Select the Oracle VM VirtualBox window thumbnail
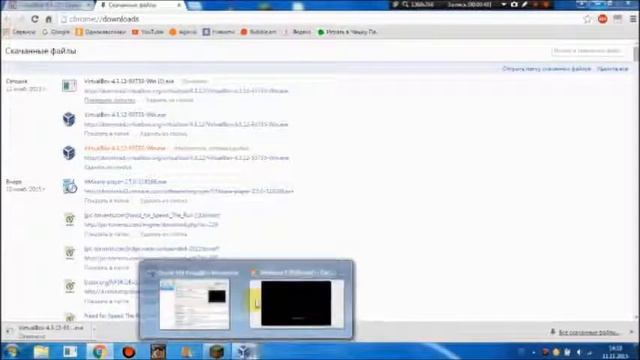 coord(194,304)
